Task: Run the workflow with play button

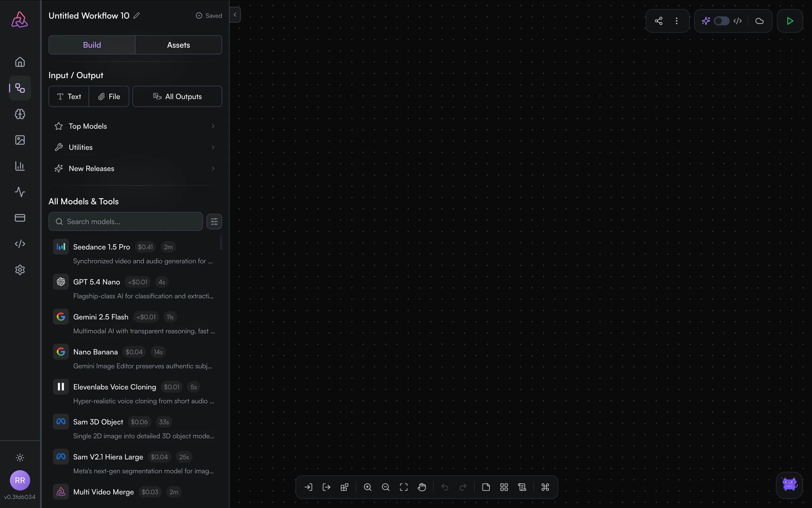Action: 790,21
